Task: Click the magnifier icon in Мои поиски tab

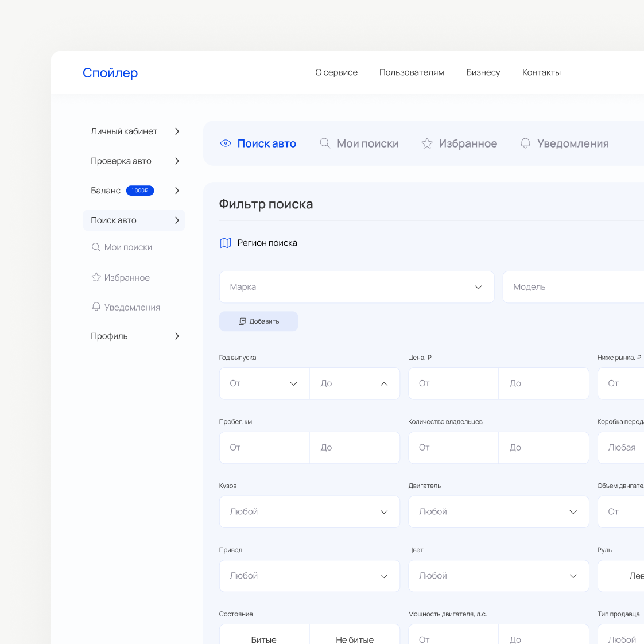Action: click(325, 143)
